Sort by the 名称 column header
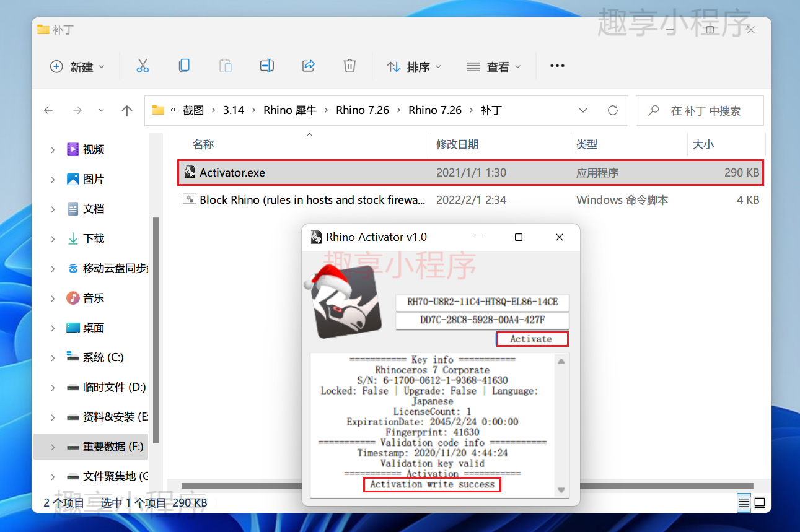Image resolution: width=800 pixels, height=532 pixels. click(203, 144)
